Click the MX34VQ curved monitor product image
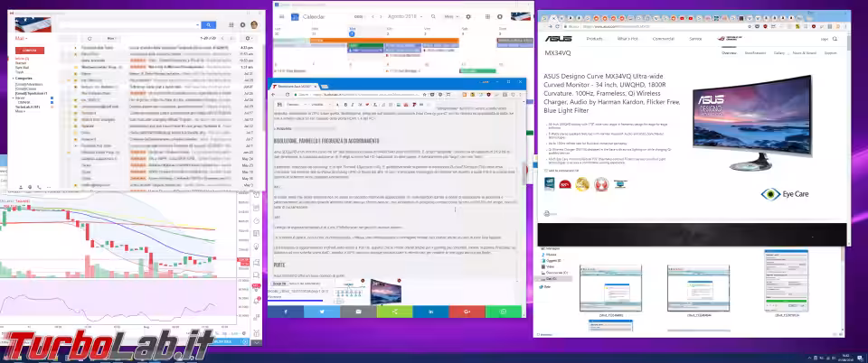 [x=753, y=123]
